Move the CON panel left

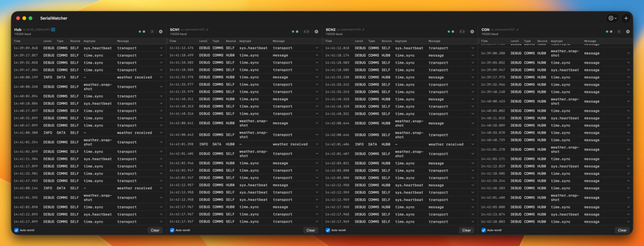point(619,32)
